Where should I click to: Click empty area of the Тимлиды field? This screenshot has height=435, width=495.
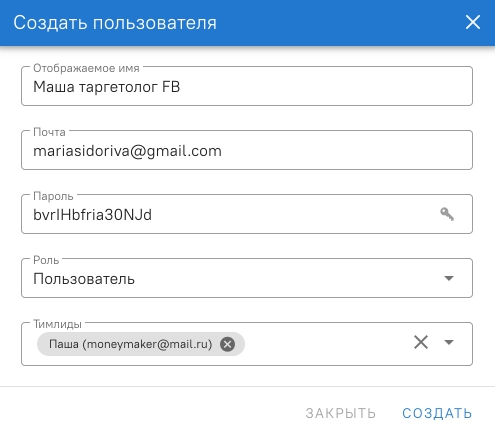[x=327, y=343]
